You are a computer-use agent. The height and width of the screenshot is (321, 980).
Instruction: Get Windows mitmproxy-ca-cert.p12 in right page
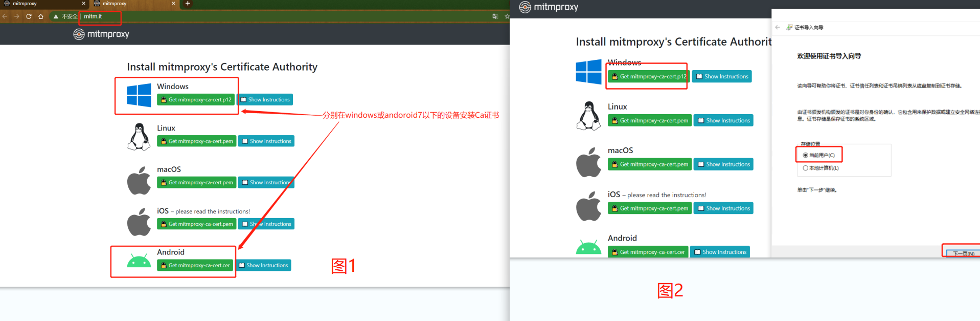[649, 76]
